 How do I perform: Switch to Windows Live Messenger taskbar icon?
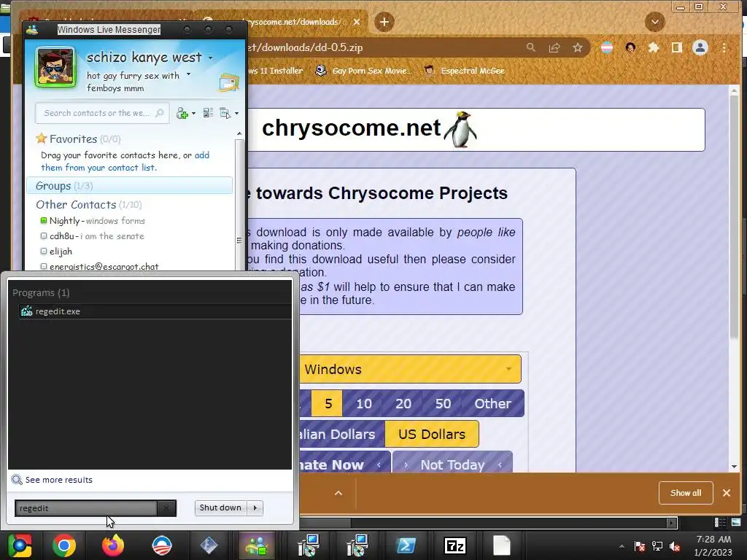point(256,545)
